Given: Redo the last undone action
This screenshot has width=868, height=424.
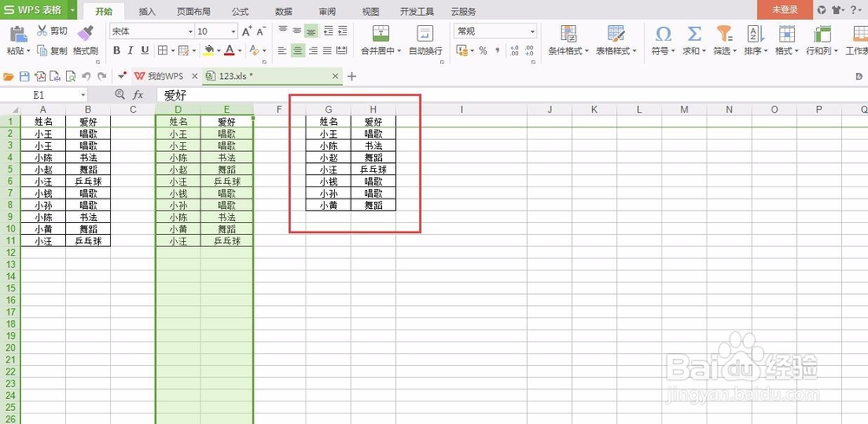Looking at the screenshot, I should tap(102, 76).
